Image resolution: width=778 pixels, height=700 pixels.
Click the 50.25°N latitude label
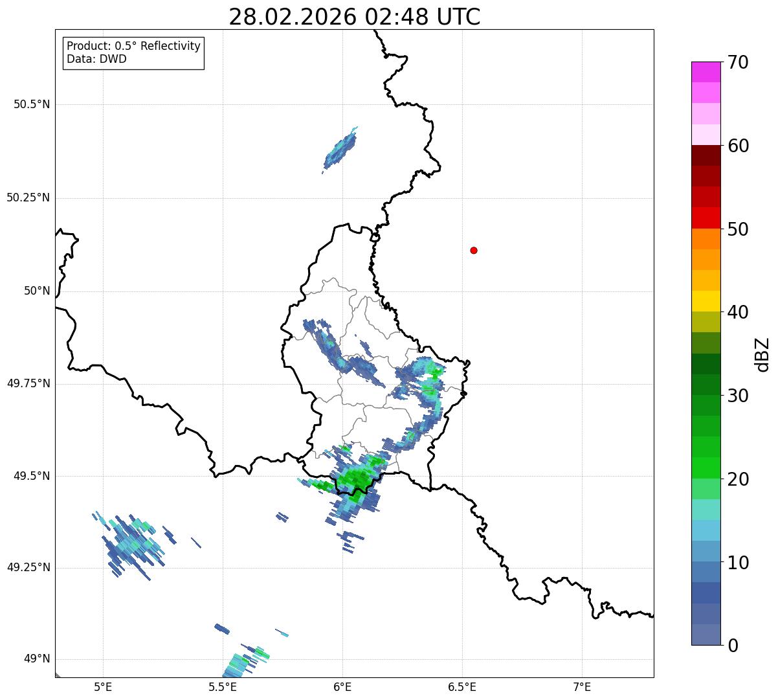(x=28, y=198)
